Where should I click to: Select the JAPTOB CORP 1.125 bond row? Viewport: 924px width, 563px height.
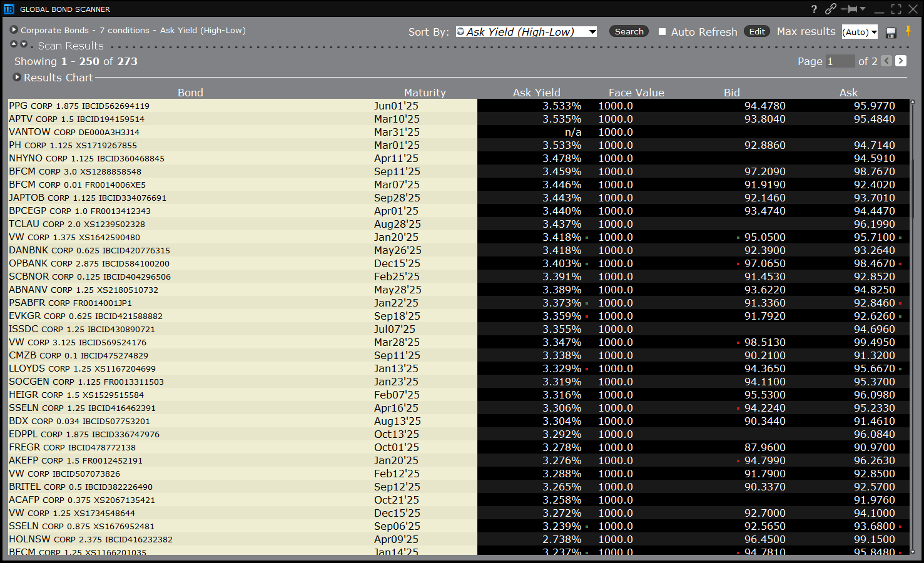pos(459,198)
